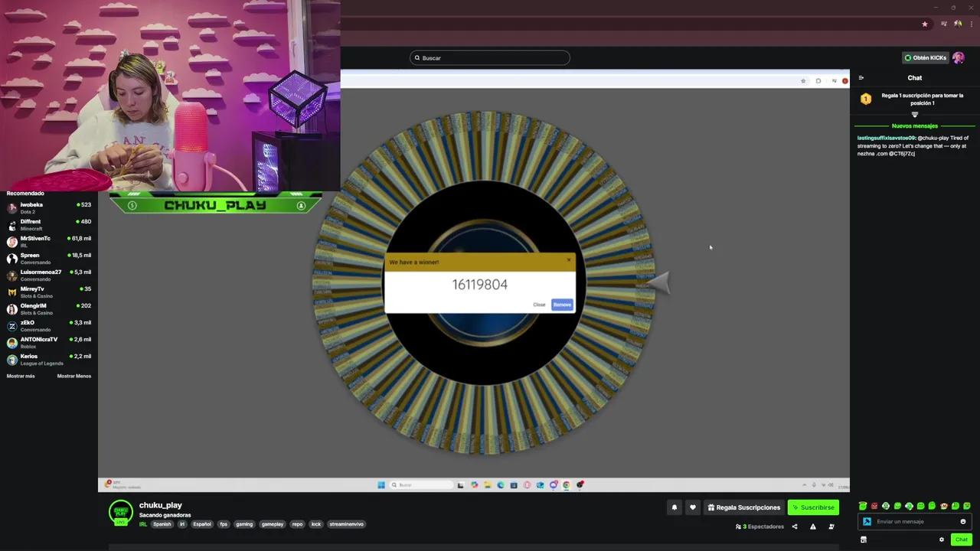Click the share stream icon
The image size is (980, 551).
click(795, 527)
